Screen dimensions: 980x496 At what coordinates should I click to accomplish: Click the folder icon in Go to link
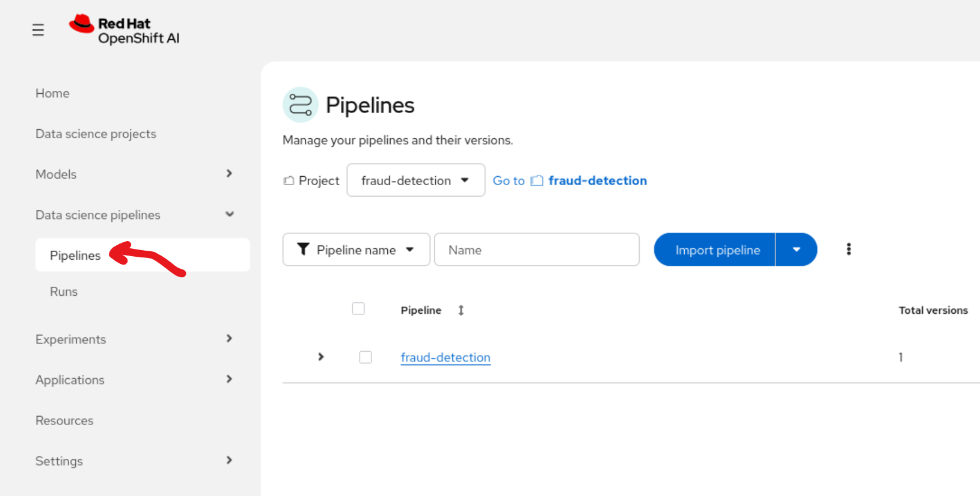pos(537,181)
